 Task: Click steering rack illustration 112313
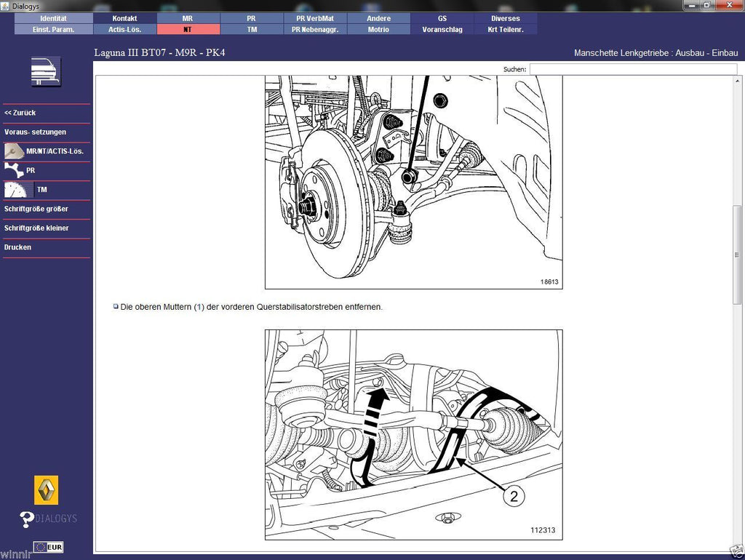point(413,435)
